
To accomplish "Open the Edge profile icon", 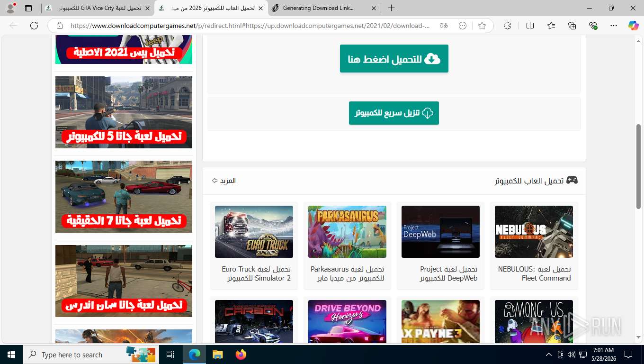I will [10, 8].
